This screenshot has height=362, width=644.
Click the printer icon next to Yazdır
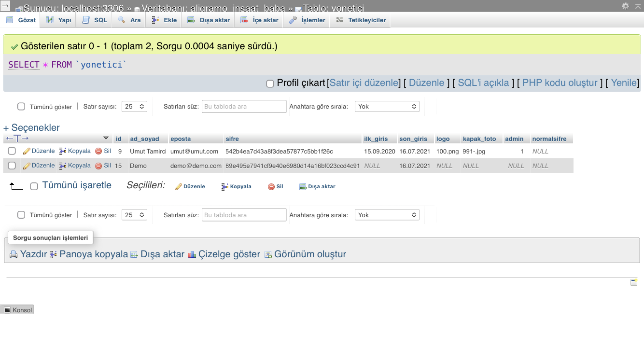click(x=14, y=254)
